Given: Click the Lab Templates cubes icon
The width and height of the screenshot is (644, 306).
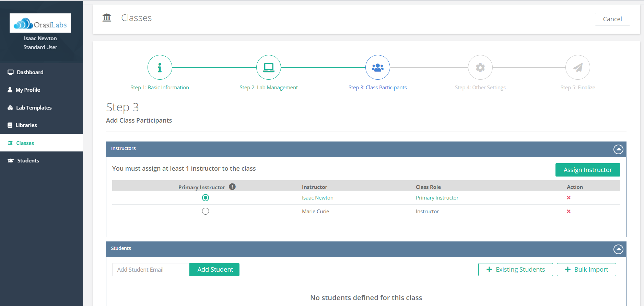Looking at the screenshot, I should coord(10,107).
